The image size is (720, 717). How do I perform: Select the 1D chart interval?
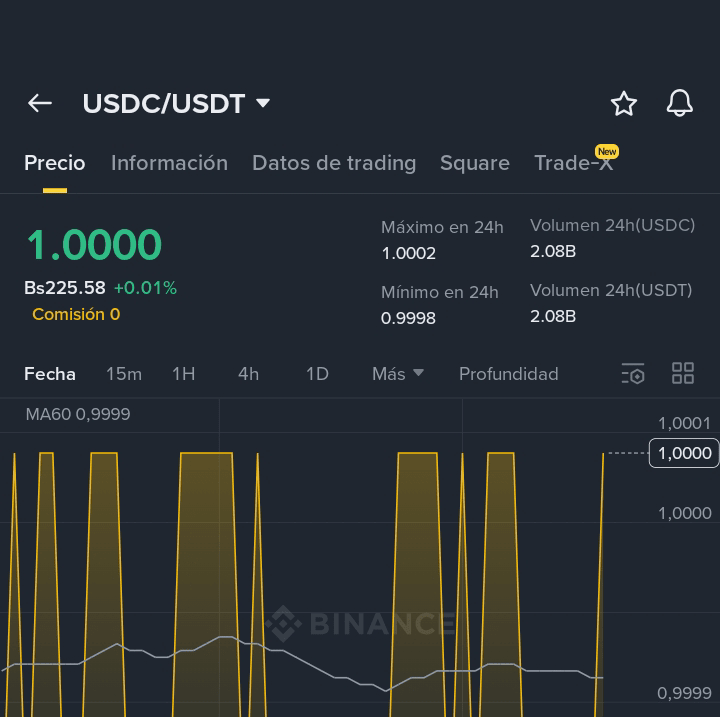[317, 374]
